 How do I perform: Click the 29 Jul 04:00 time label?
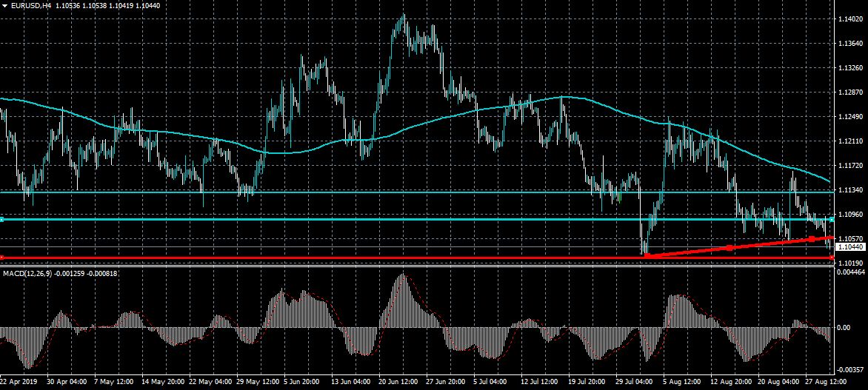coord(633,383)
